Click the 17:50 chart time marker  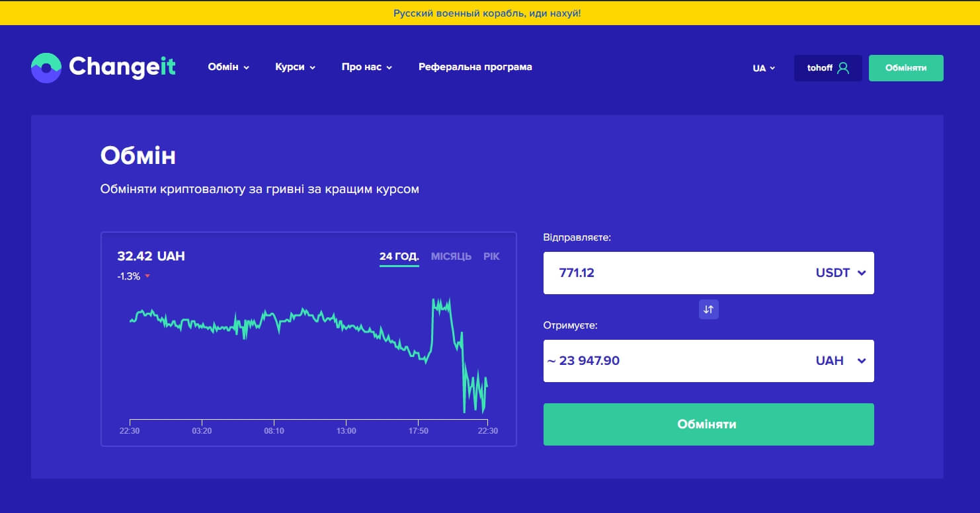418,431
